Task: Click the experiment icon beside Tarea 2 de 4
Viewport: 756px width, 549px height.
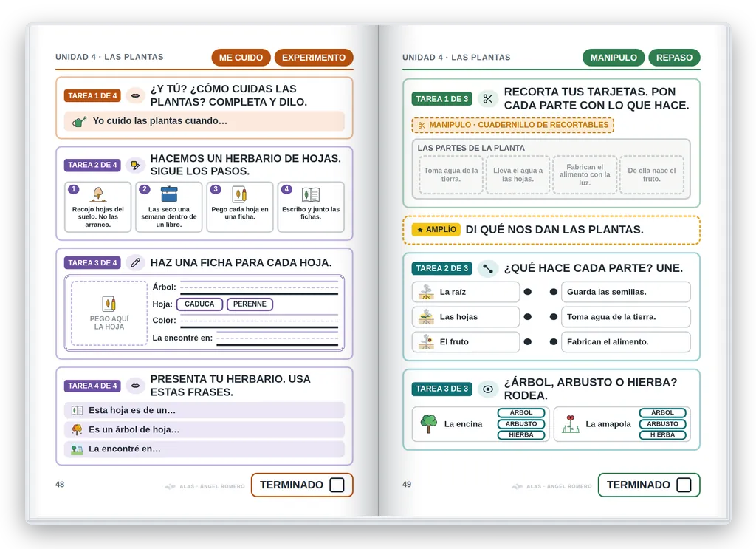Action: (x=136, y=166)
